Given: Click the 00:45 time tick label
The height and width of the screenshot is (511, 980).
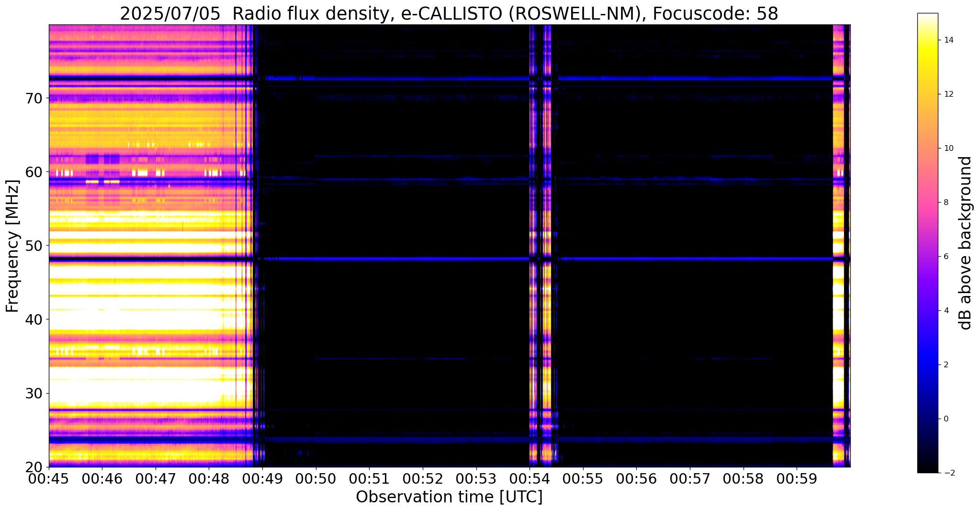Looking at the screenshot, I should coord(49,478).
